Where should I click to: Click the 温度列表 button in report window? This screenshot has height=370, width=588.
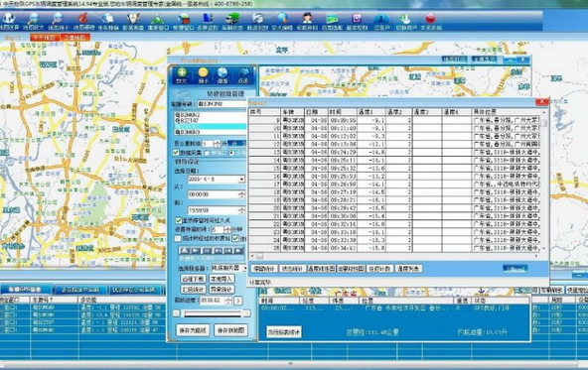[408, 269]
